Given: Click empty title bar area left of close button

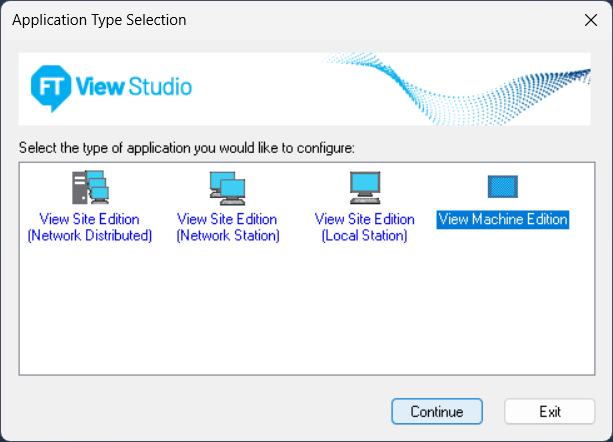Looking at the screenshot, I should click(400, 20).
